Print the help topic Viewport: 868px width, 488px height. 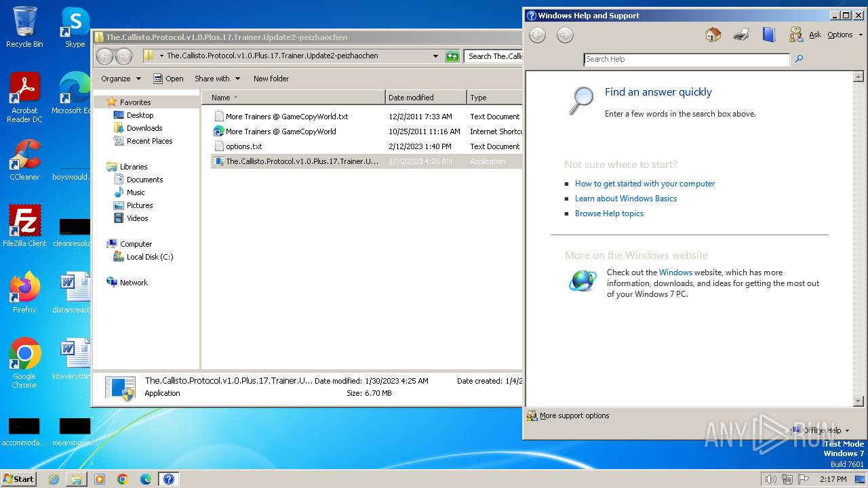click(x=741, y=35)
